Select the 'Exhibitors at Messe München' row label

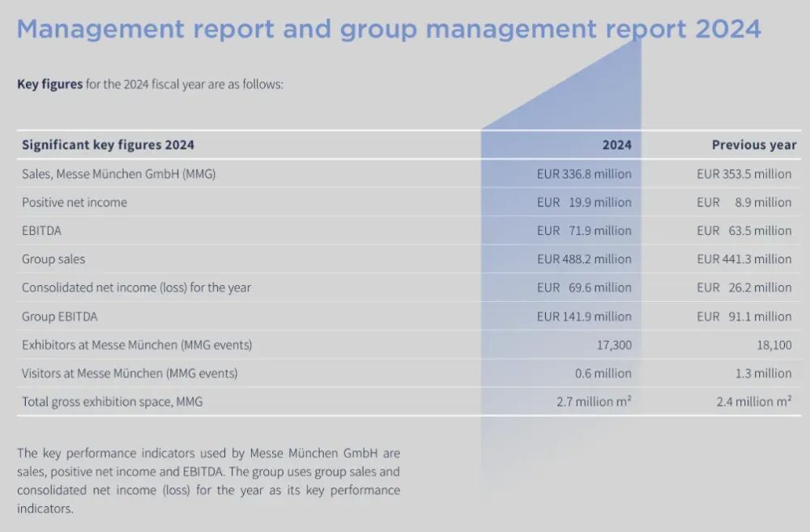pos(137,345)
